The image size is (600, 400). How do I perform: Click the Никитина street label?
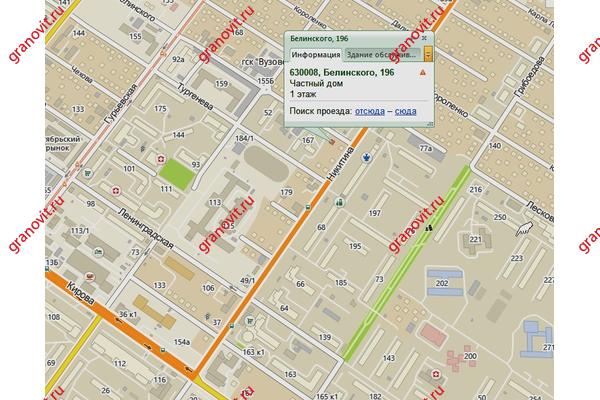340,163
